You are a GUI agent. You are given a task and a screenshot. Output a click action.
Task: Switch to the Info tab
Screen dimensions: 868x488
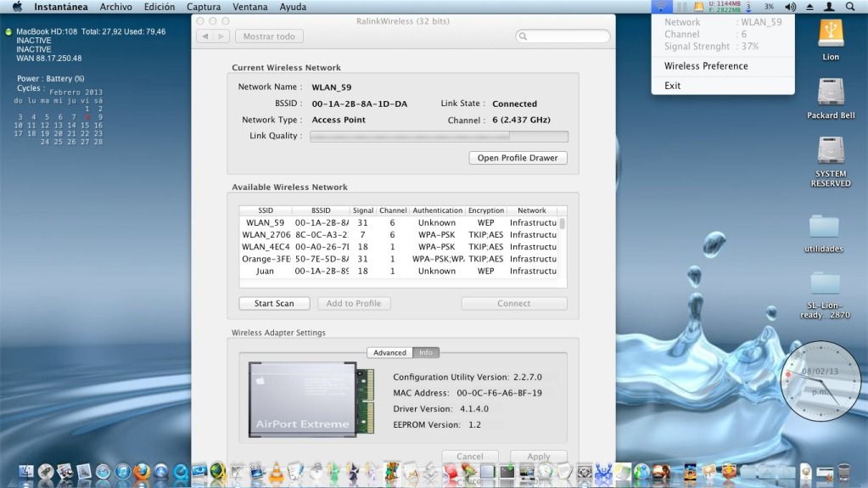tap(426, 353)
